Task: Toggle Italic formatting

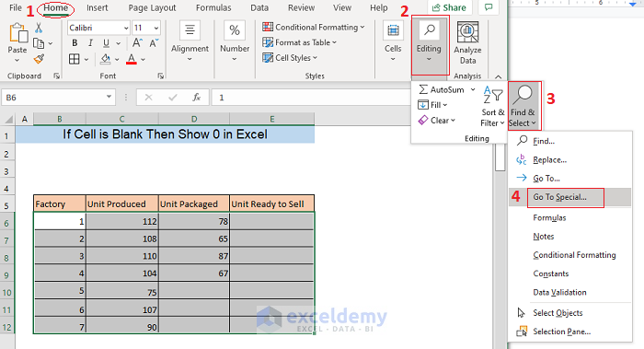Action: click(90, 42)
